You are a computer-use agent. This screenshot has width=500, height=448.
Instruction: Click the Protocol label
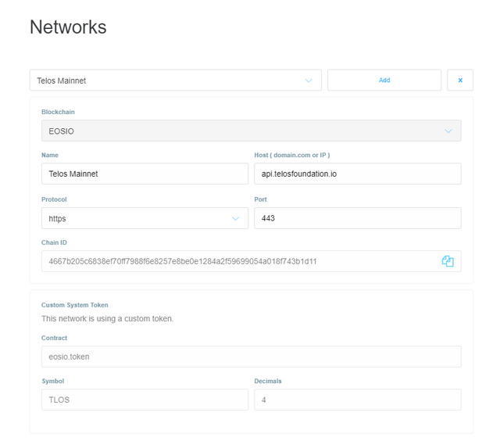[x=54, y=199]
